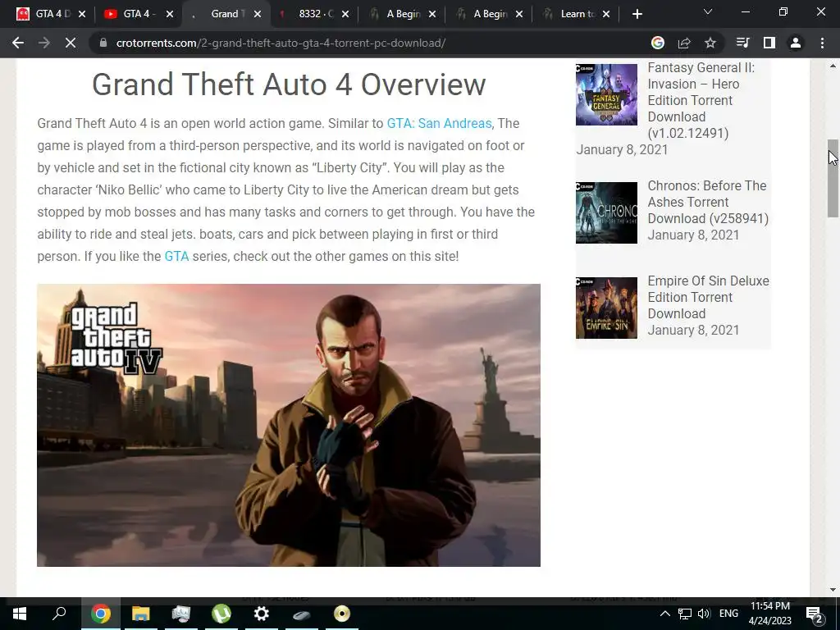The height and width of the screenshot is (630, 840).
Task: Click the page vertical scrollbar thumb
Action: [833, 178]
